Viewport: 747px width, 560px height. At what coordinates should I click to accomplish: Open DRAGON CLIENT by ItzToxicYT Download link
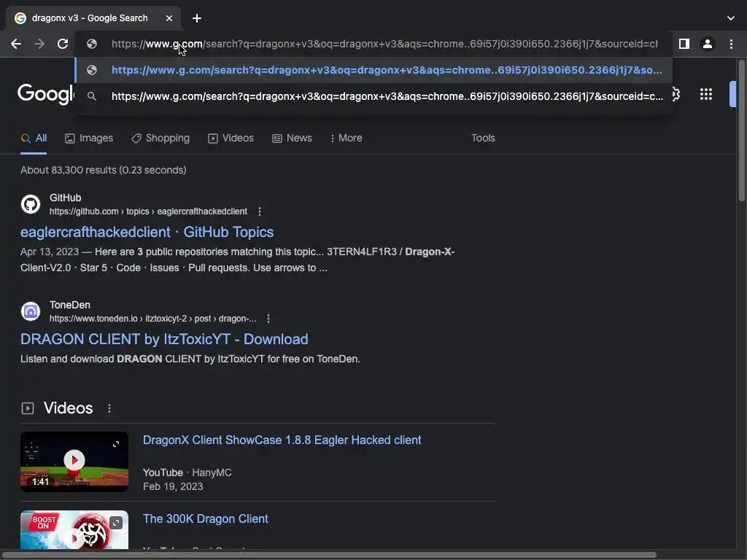click(164, 339)
